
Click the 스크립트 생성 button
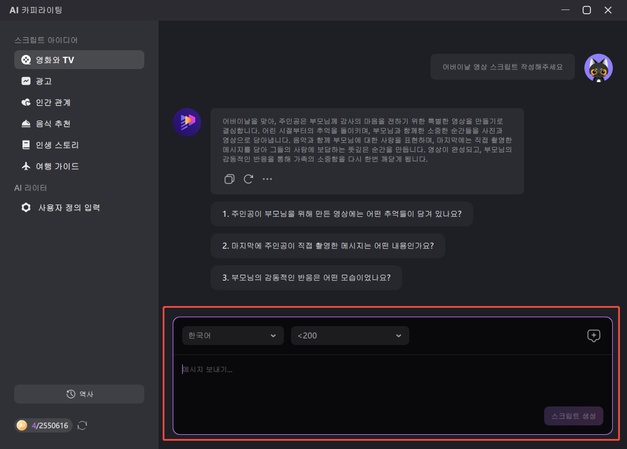[573, 416]
